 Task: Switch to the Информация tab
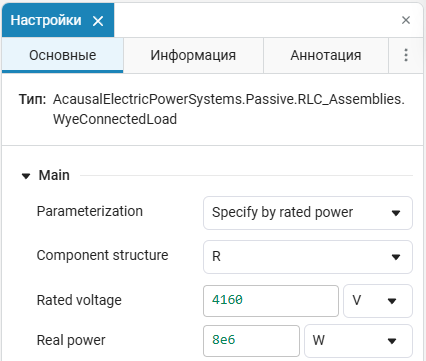tap(193, 55)
